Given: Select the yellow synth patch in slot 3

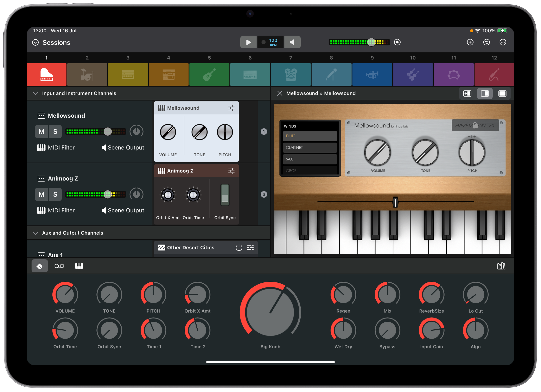Looking at the screenshot, I should tap(128, 74).
